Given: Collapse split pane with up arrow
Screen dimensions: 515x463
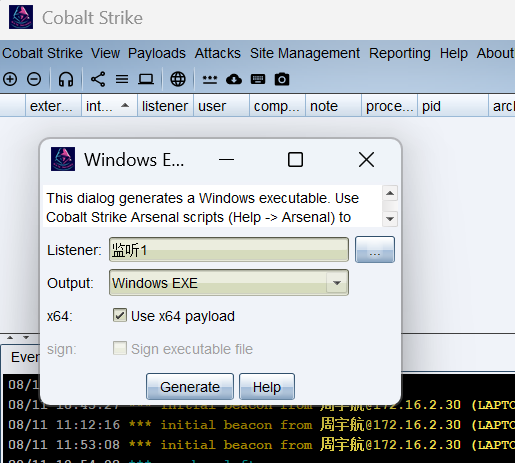Looking at the screenshot, I should [x=10, y=338].
